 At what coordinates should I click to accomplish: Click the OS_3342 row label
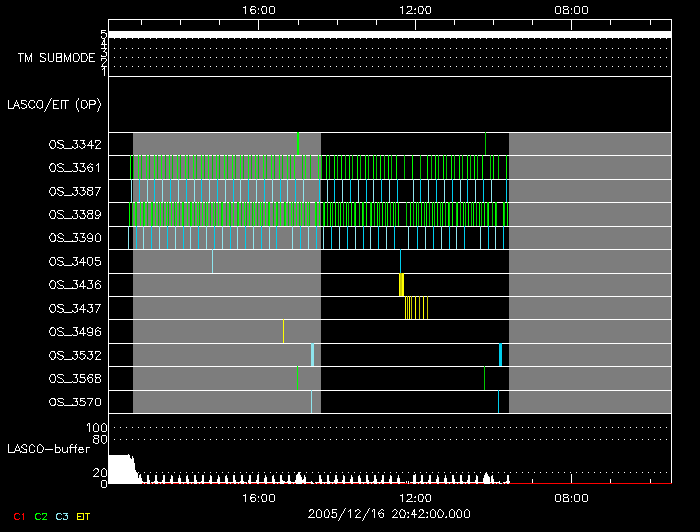pyautogui.click(x=75, y=145)
